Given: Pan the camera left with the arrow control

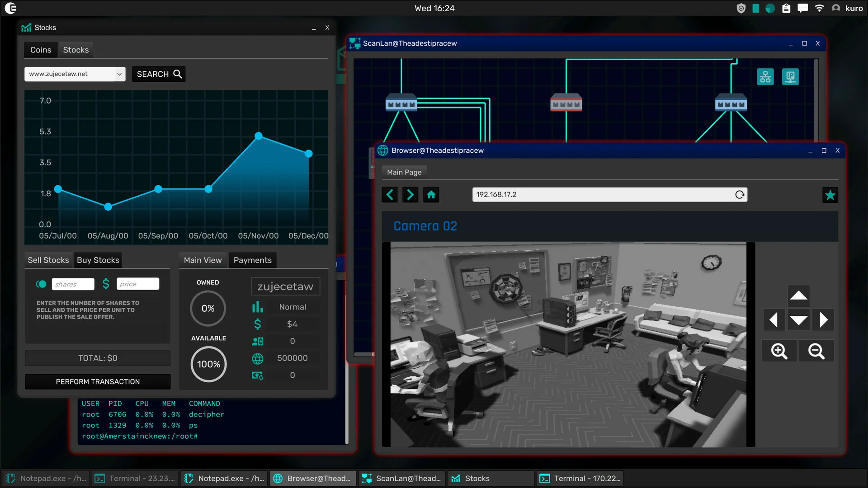Looking at the screenshot, I should [x=774, y=319].
